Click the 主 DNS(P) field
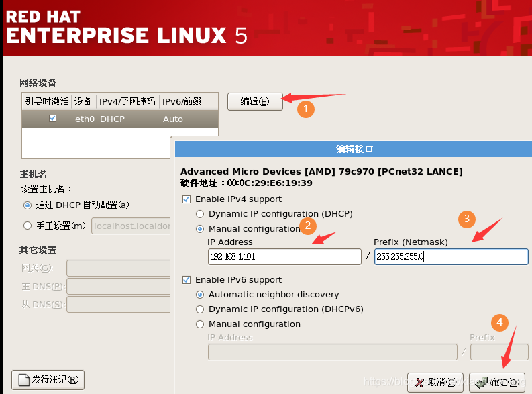The width and height of the screenshot is (532, 394). [119, 287]
